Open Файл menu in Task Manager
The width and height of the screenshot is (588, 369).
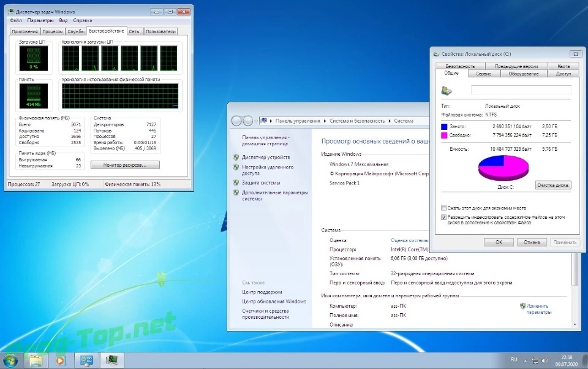16,21
